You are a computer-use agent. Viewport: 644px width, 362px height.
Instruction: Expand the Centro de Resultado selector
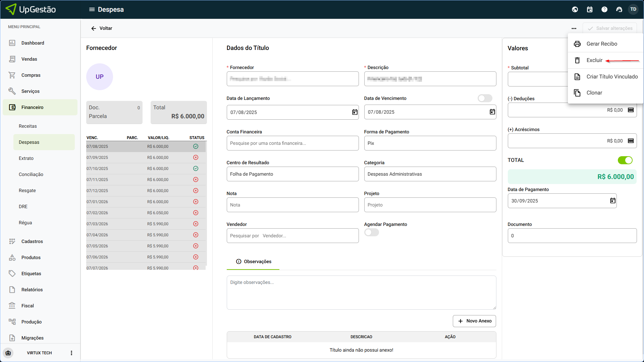[292, 174]
